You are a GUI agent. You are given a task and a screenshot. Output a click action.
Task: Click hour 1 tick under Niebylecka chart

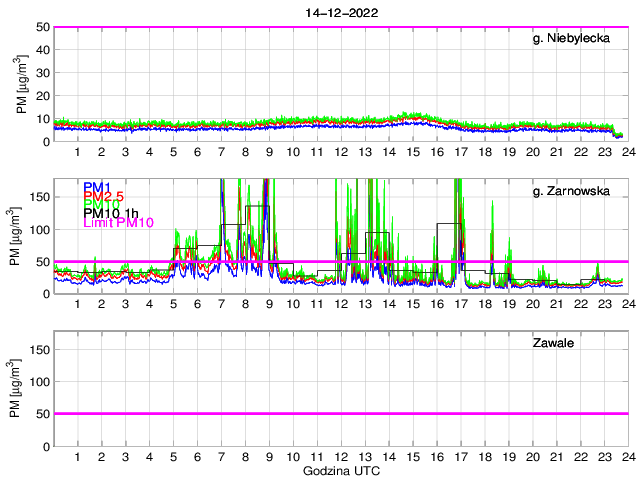point(78,152)
